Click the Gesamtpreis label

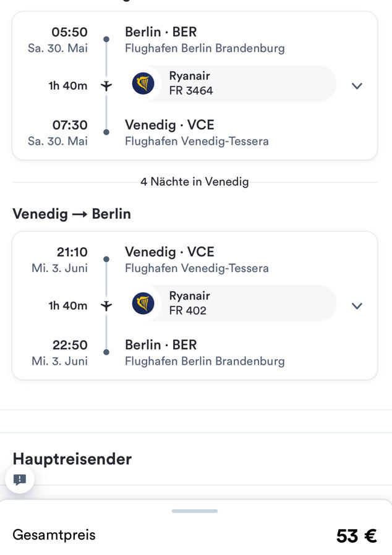tap(54, 535)
